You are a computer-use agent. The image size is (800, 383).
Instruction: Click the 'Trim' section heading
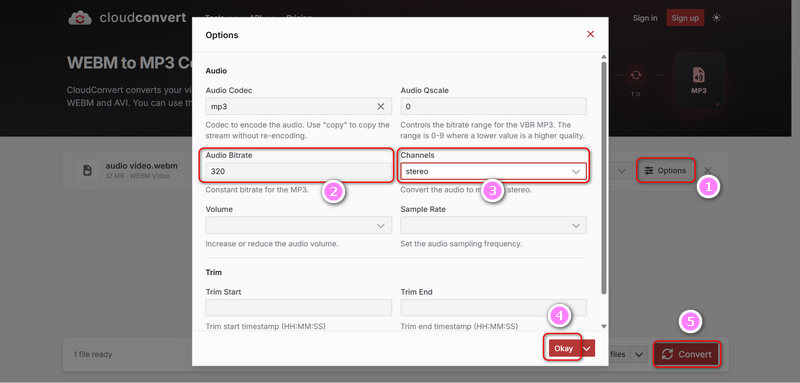click(x=213, y=272)
